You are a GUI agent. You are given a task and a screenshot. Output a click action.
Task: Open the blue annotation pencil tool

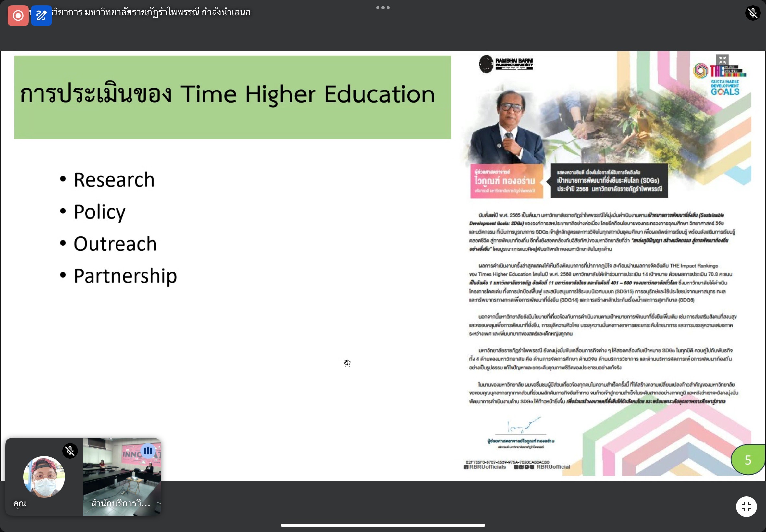point(41,16)
